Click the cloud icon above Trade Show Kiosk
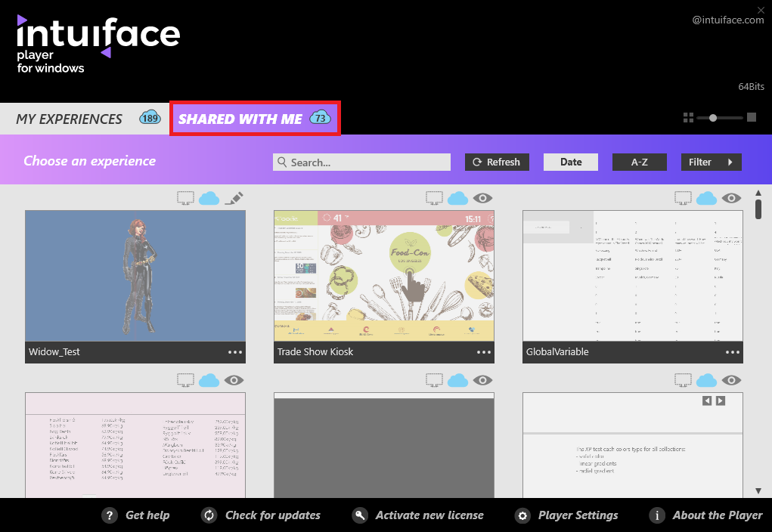This screenshot has width=772, height=532. tap(458, 198)
